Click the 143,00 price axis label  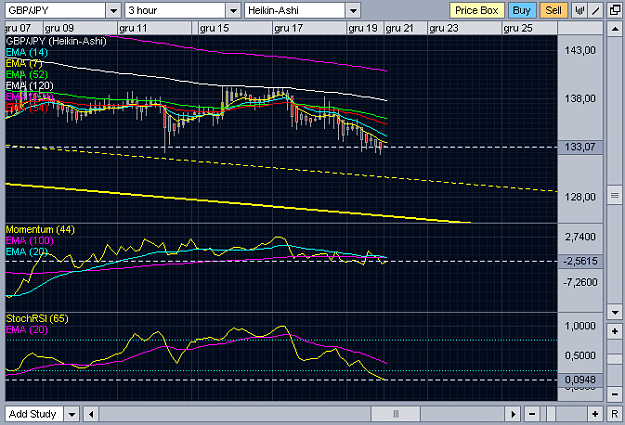pyautogui.click(x=580, y=50)
